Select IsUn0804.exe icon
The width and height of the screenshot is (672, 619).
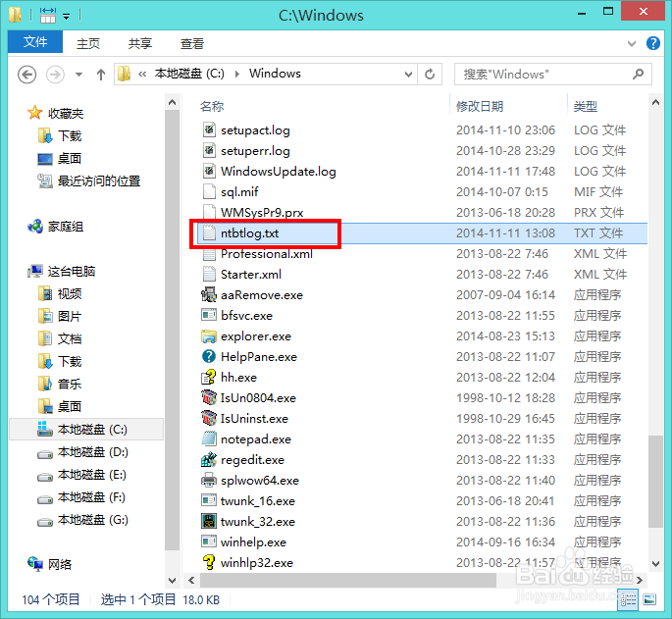click(x=209, y=398)
